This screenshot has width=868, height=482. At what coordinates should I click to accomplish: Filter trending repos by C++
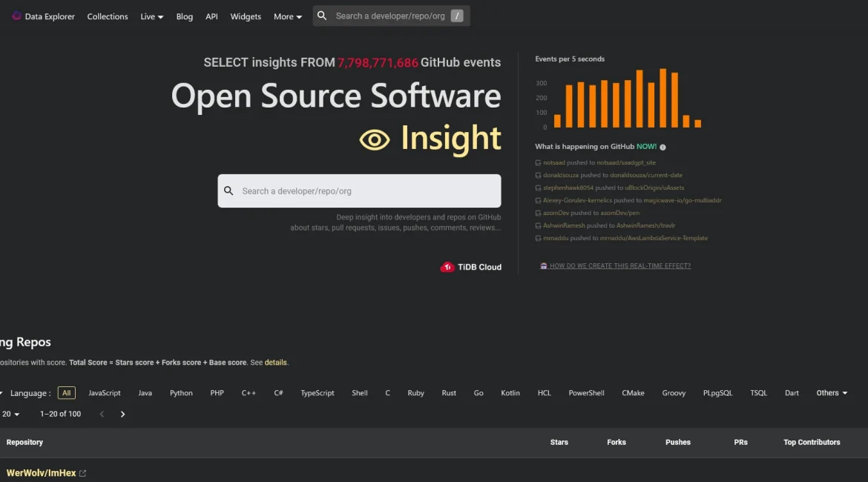(249, 393)
